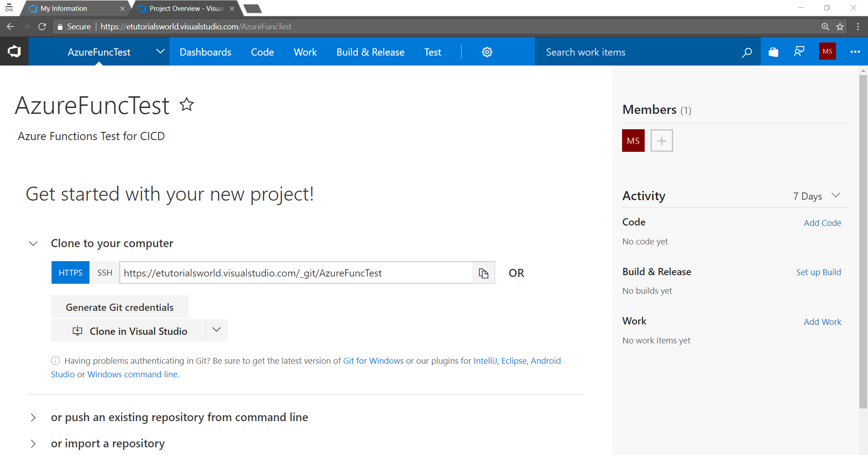Open a new browser tab
Screen dimensions: 868x455
(x=252, y=9)
